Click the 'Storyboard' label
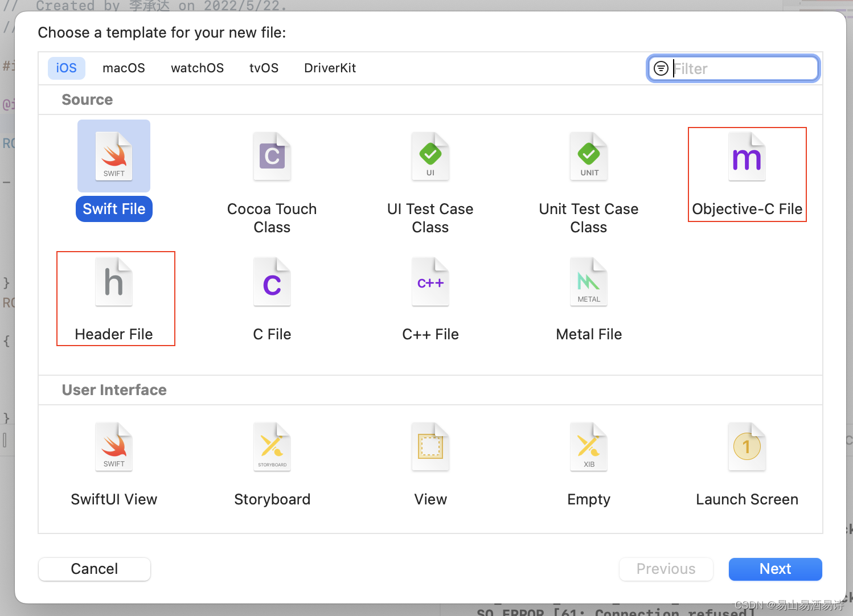 272,499
